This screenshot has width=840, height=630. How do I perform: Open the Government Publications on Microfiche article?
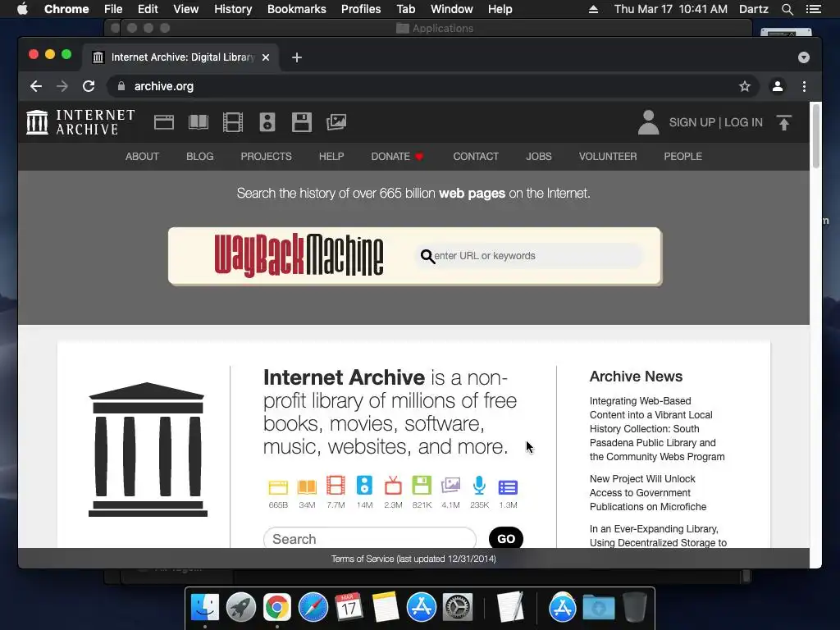tap(648, 492)
